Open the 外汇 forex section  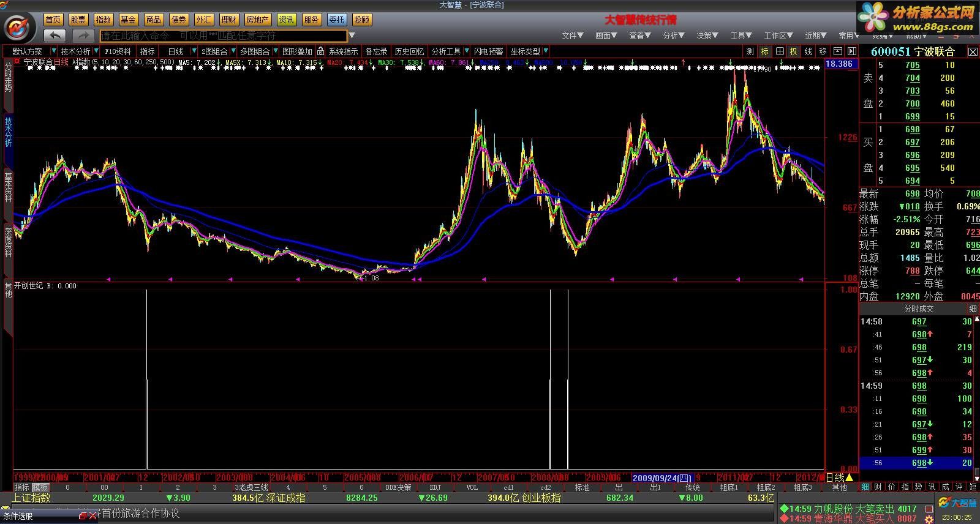204,20
